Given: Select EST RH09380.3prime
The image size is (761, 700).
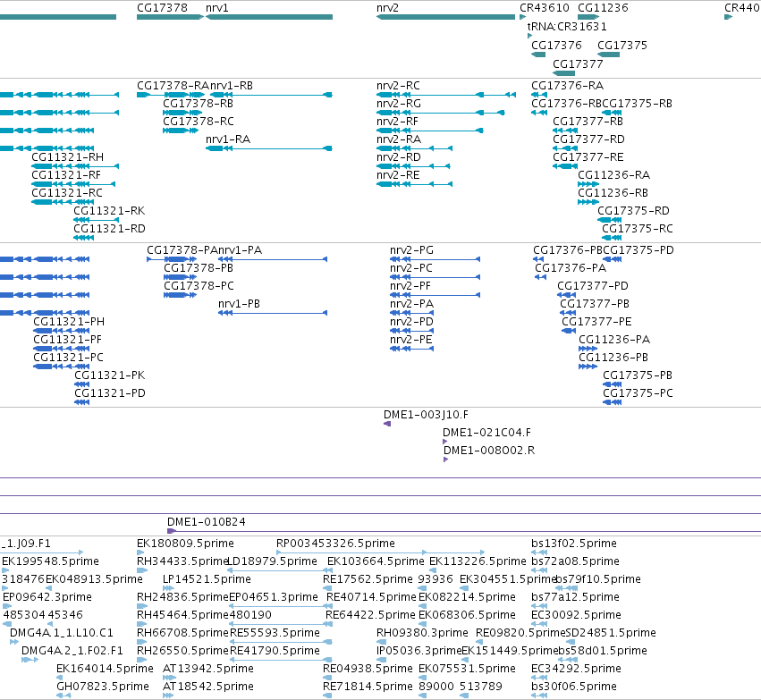Looking at the screenshot, I should tap(422, 633).
